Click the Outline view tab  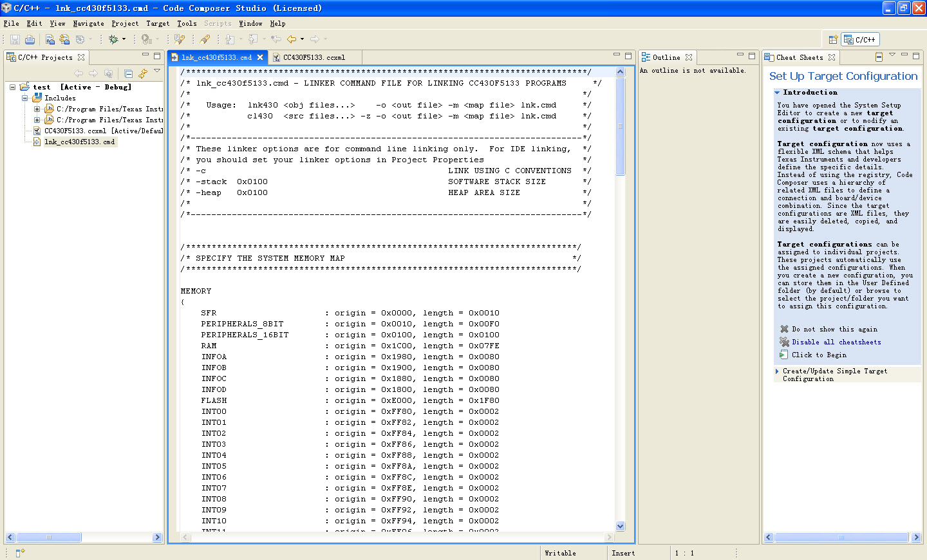click(x=666, y=57)
